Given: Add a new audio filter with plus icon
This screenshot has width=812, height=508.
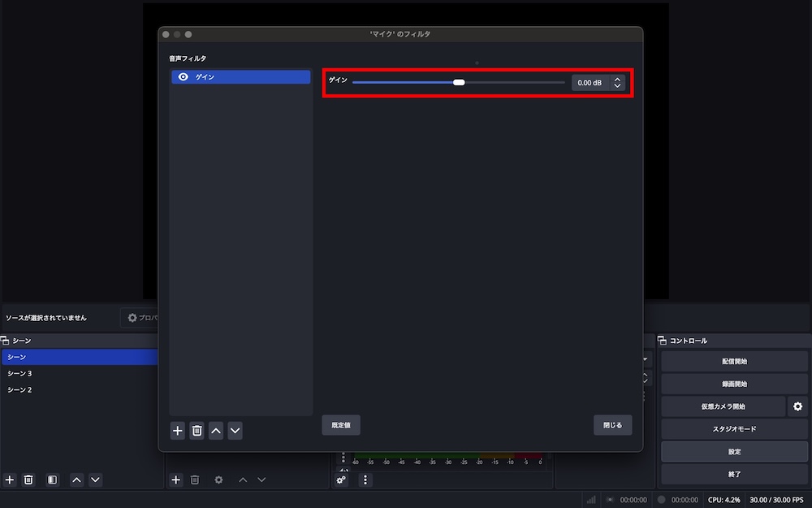Looking at the screenshot, I should [x=178, y=431].
